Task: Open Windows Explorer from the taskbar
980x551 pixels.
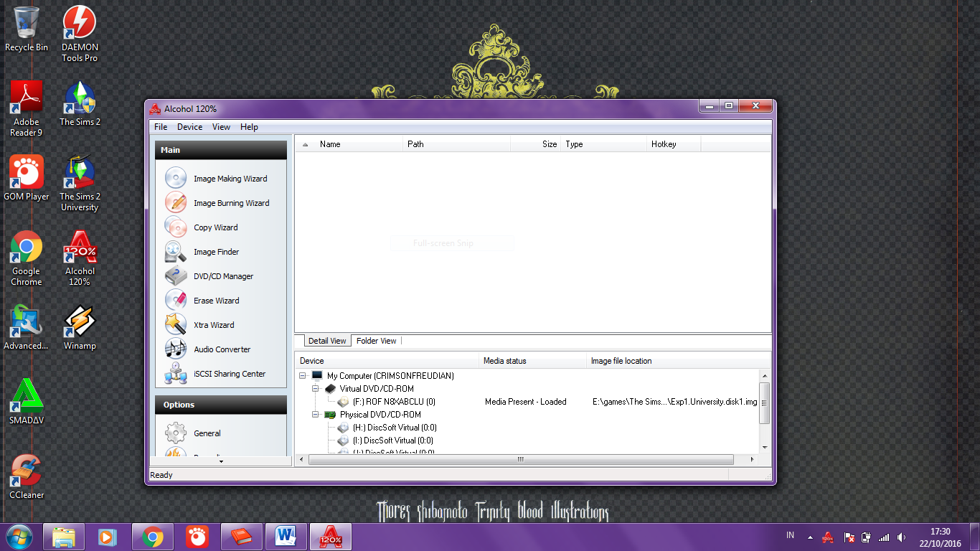Action: [64, 537]
